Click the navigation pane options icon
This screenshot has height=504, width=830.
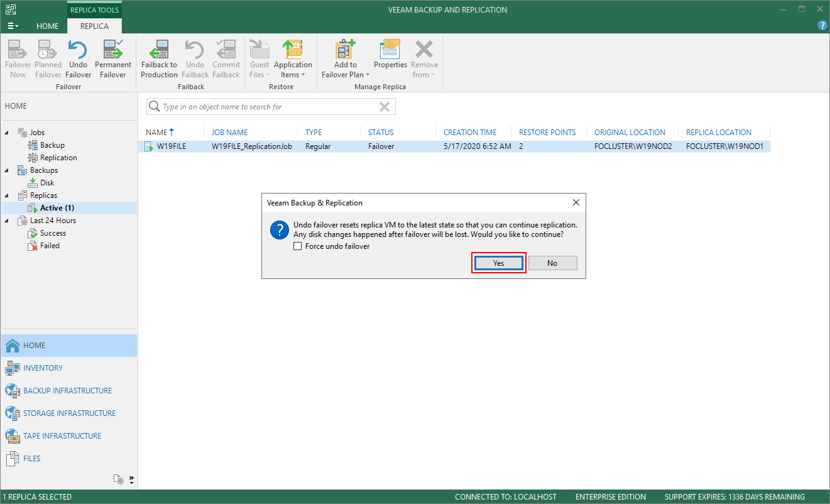pyautogui.click(x=119, y=479)
